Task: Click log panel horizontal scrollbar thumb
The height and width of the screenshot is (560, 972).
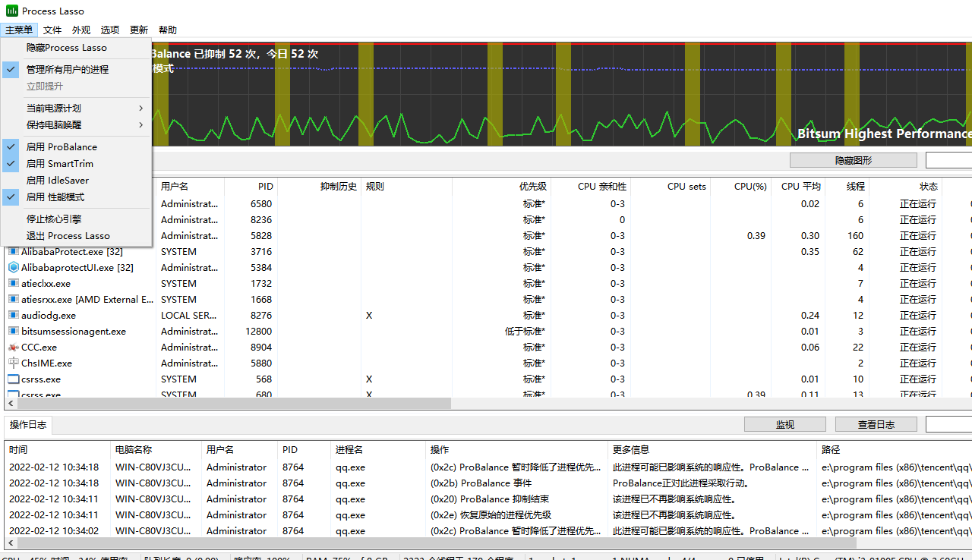Action: pyautogui.click(x=436, y=543)
